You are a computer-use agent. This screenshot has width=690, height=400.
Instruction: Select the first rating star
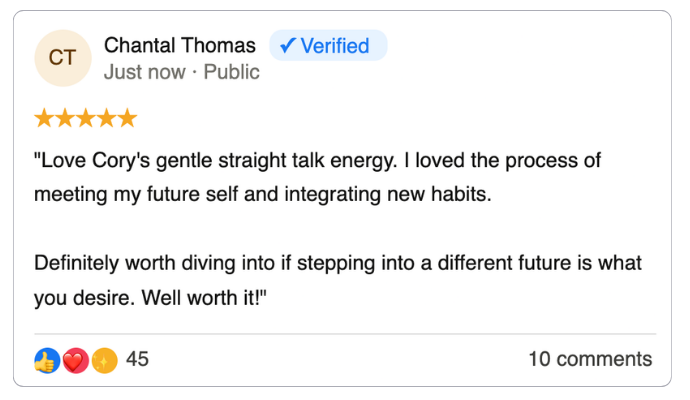(x=44, y=119)
